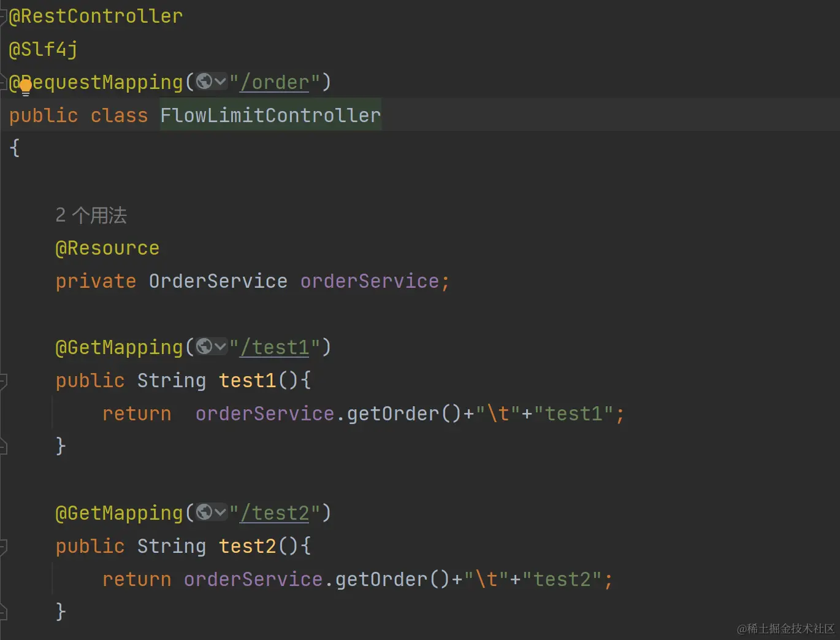
Task: Click the return keyword in test1 body
Action: click(137, 414)
